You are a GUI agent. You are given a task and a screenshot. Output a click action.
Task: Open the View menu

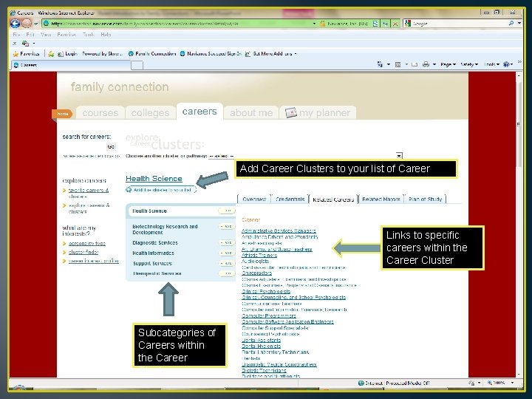tap(46, 35)
